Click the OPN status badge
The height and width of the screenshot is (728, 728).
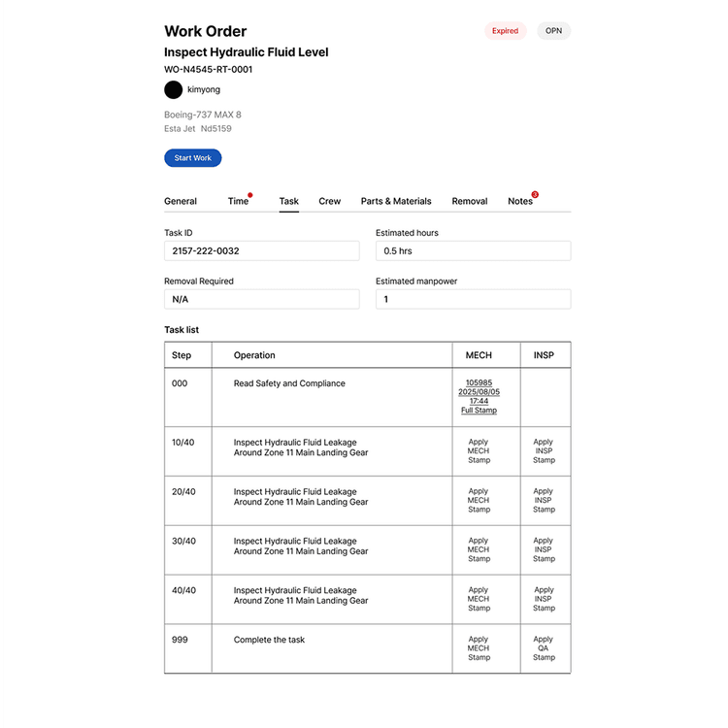click(x=553, y=31)
